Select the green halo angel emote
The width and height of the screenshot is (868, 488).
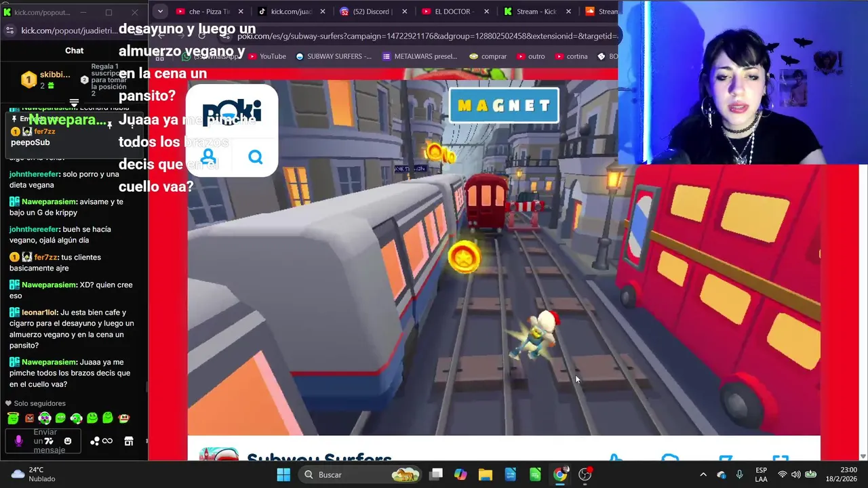coord(13,418)
